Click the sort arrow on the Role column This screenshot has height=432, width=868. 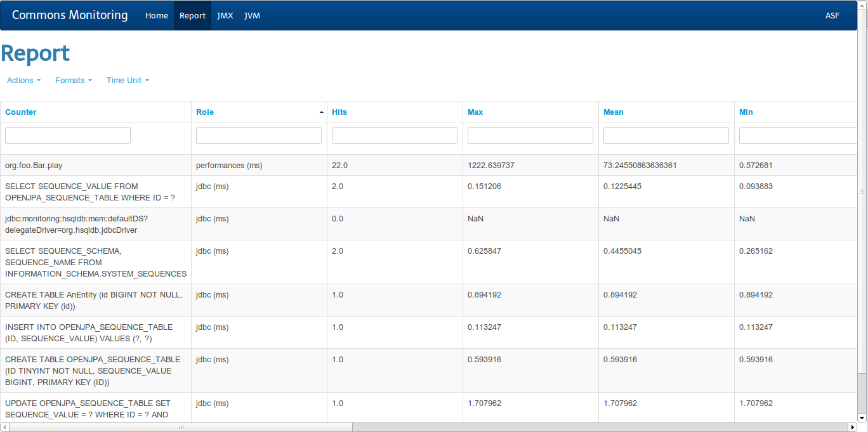click(x=321, y=111)
